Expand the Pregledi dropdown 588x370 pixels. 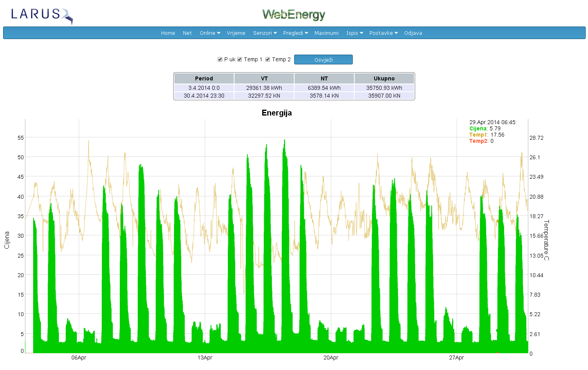[295, 33]
